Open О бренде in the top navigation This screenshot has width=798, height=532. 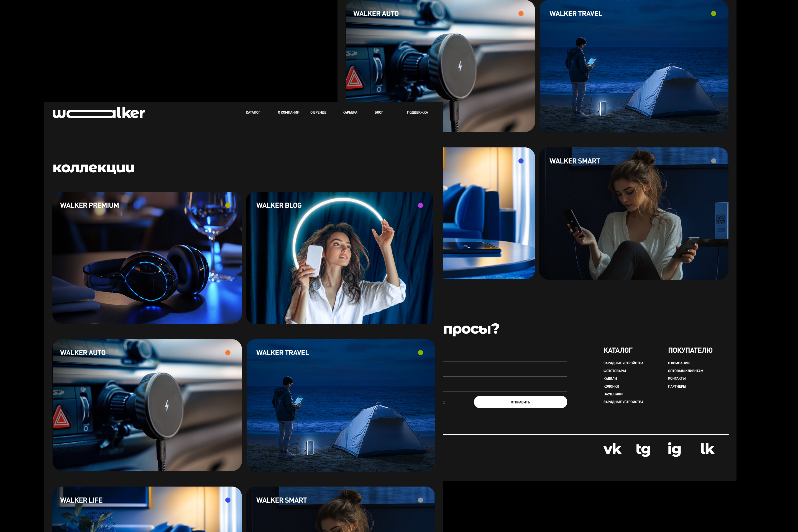pyautogui.click(x=318, y=112)
